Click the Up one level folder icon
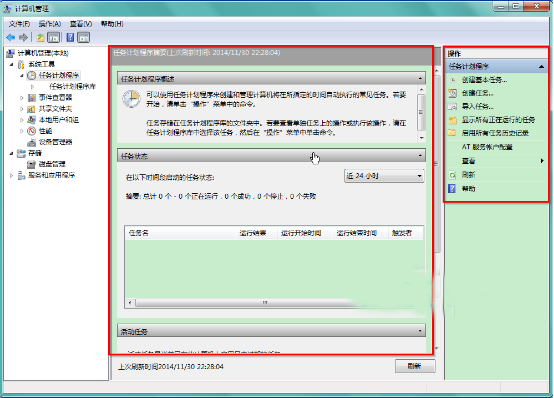 (x=41, y=37)
